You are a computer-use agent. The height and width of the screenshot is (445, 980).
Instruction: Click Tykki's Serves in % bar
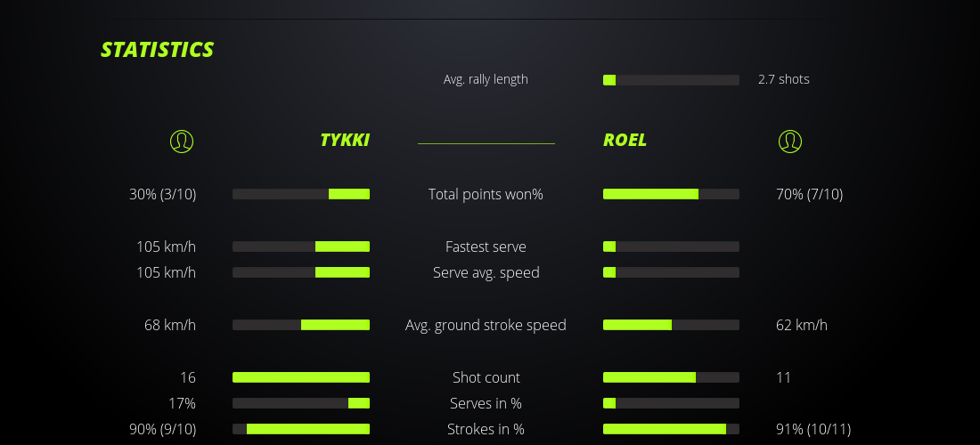point(301,403)
